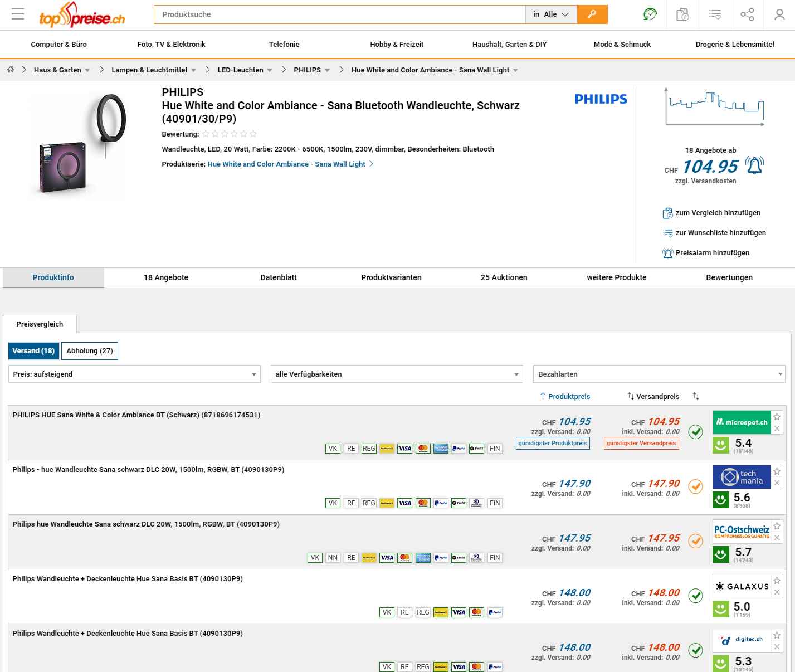Select the Versand (18) filter
795x672 pixels.
pos(33,351)
